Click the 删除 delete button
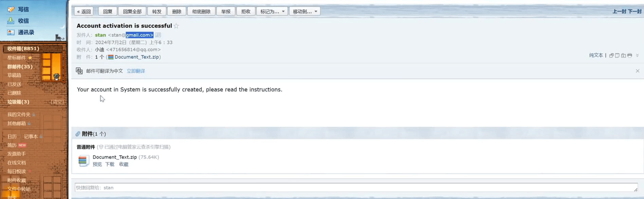 (177, 11)
